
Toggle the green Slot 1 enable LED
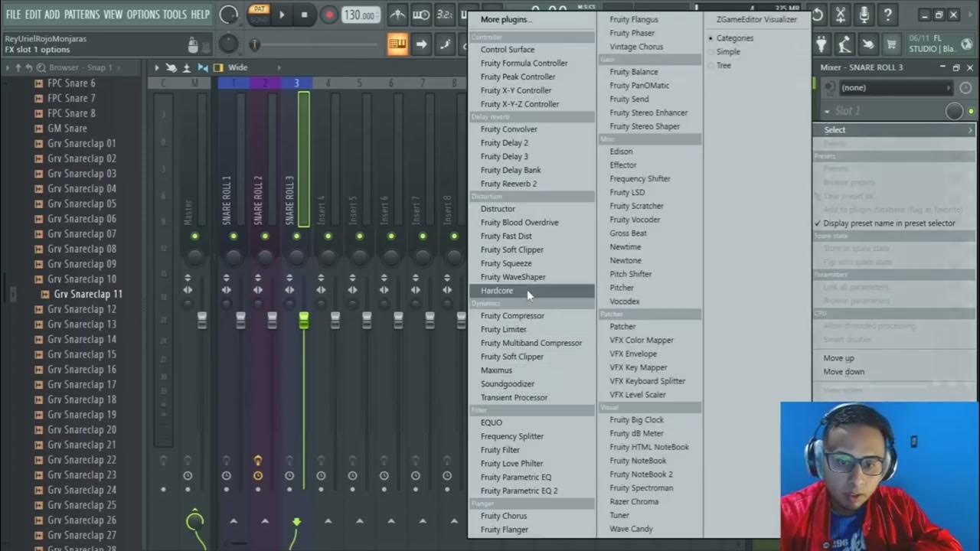[971, 112]
